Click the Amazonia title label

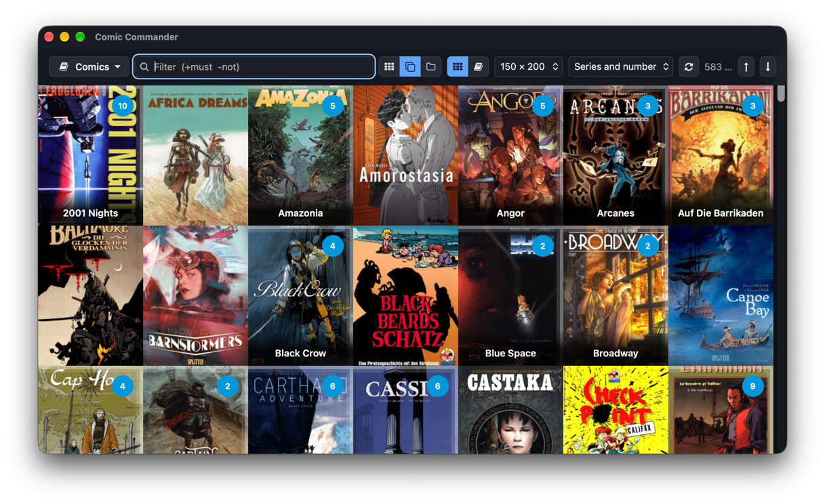point(300,213)
